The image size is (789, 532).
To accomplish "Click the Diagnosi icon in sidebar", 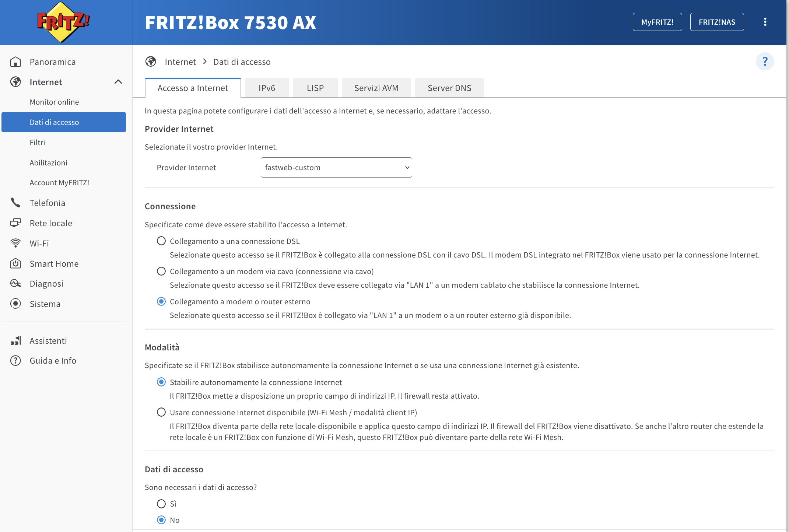I will [x=15, y=283].
